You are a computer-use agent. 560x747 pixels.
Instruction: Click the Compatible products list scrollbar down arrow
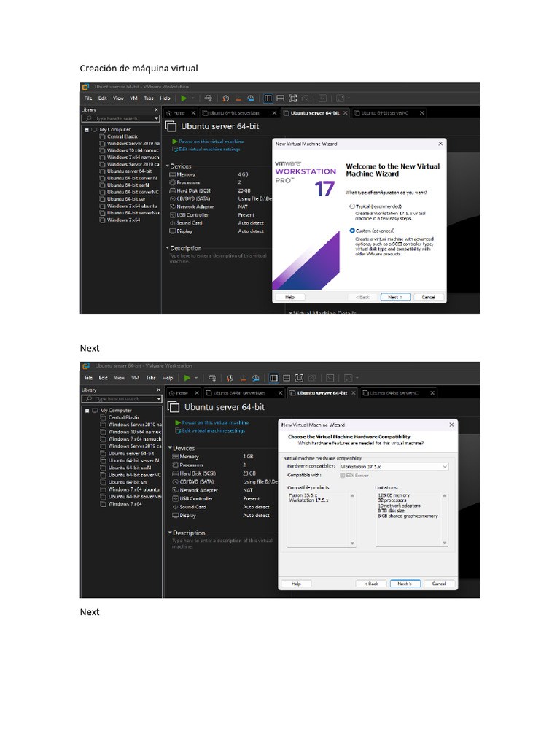(x=352, y=543)
